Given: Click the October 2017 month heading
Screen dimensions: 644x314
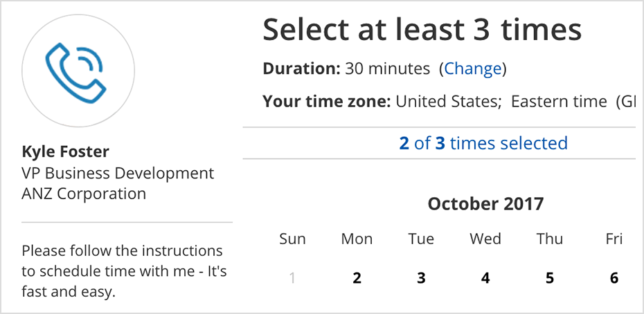Looking at the screenshot, I should coord(485,203).
